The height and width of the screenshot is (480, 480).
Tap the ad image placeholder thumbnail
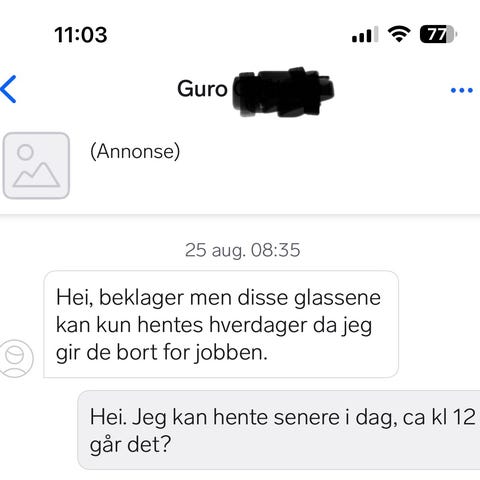[x=36, y=165]
